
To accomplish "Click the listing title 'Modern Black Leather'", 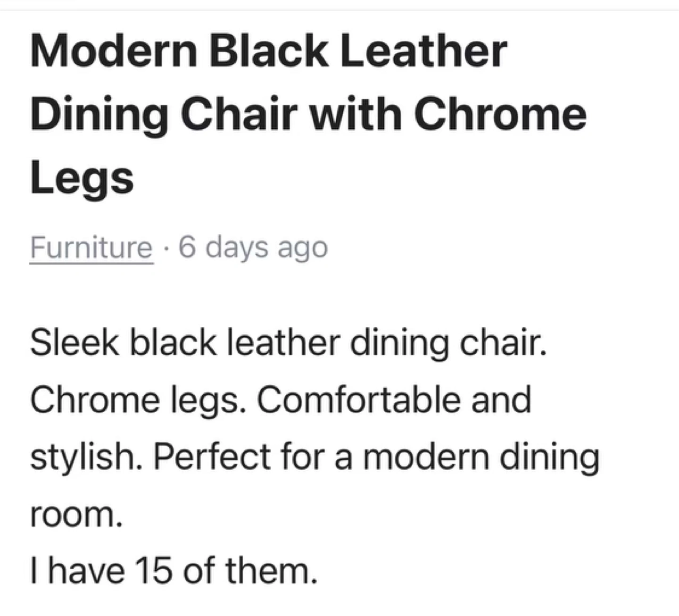I will tap(268, 51).
